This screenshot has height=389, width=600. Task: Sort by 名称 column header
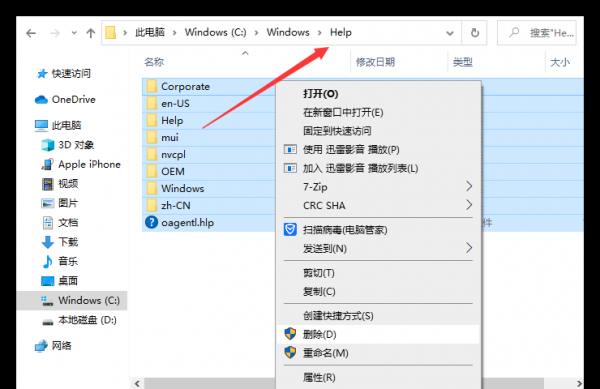point(154,62)
